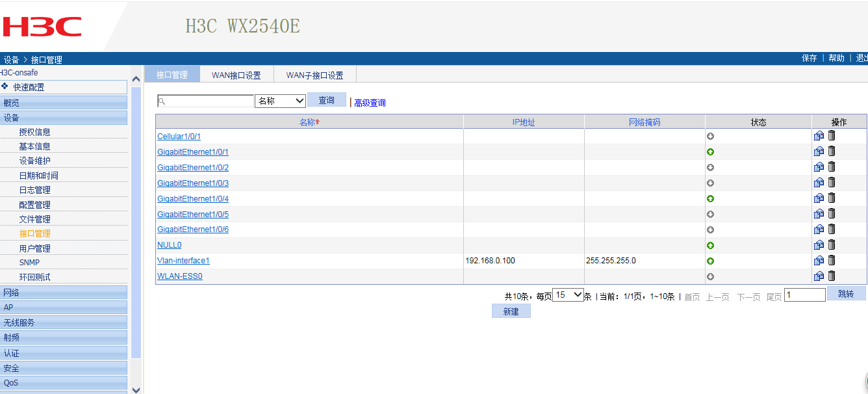This screenshot has width=868, height=394.
Task: Open 用户管理 in the sidebar
Action: pos(34,248)
